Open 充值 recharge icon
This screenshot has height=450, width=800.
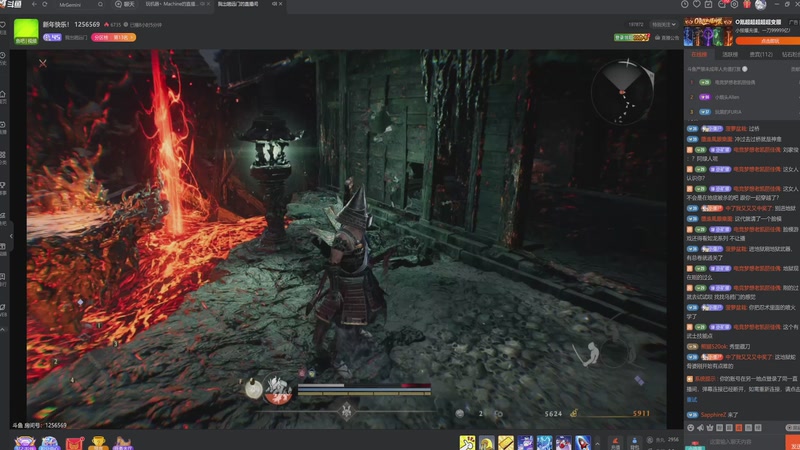pyautogui.click(x=615, y=442)
